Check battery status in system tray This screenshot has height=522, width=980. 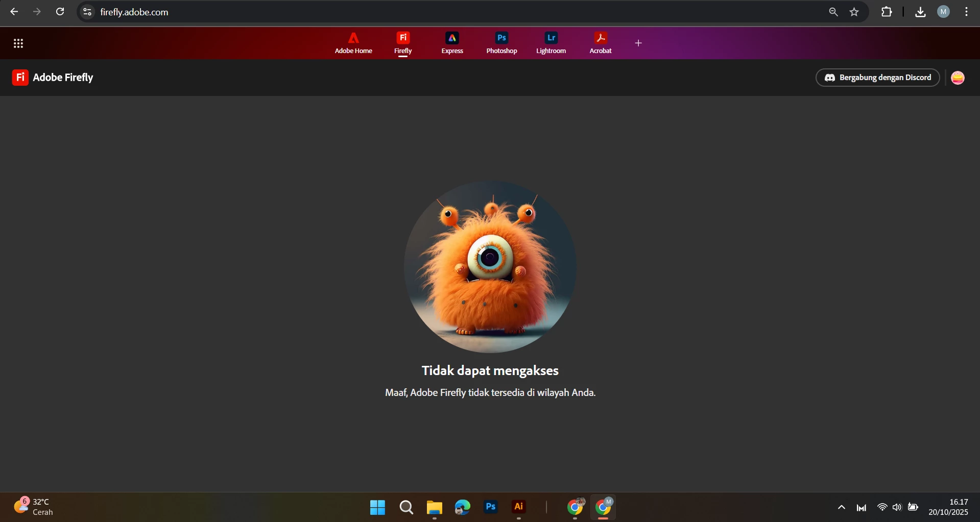click(x=913, y=507)
